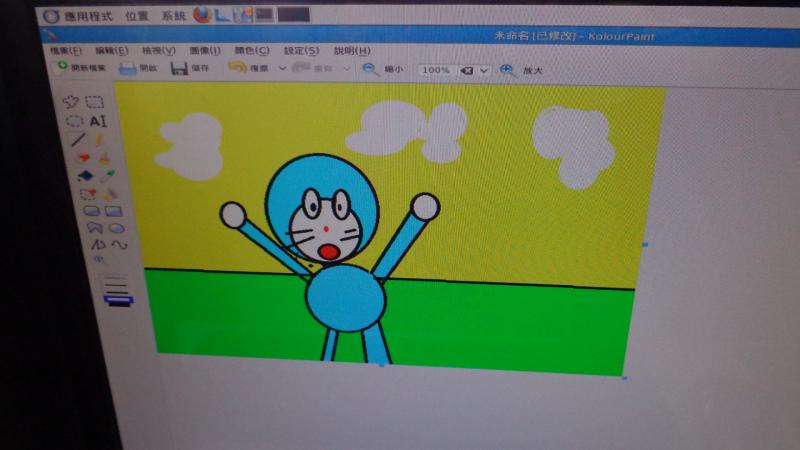Click the canvas bottom-edge resize handle
The width and height of the screenshot is (800, 450).
[381, 365]
